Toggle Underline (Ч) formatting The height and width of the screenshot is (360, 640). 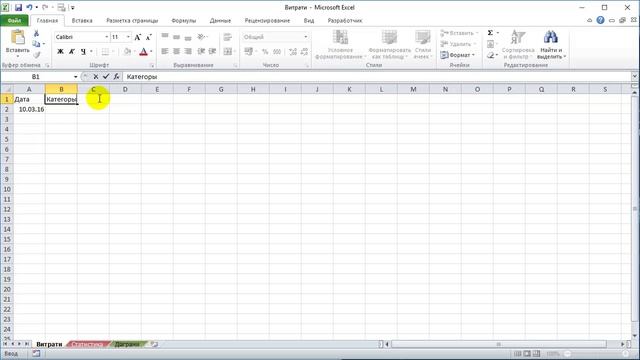(x=83, y=51)
